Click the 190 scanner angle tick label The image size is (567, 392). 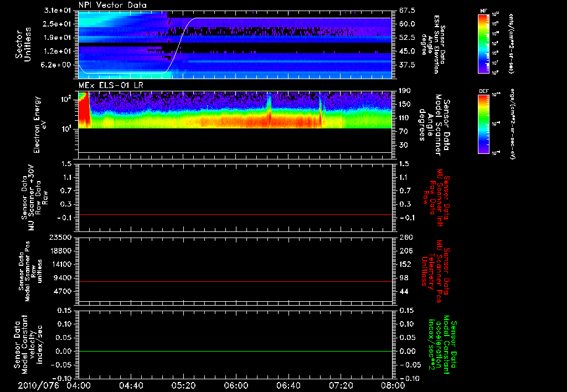[x=405, y=91]
